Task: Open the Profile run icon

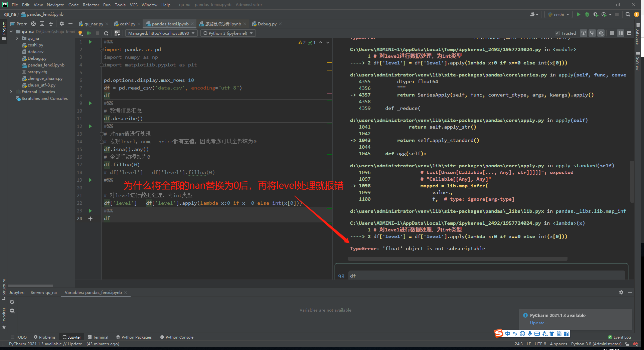Action: coord(604,14)
